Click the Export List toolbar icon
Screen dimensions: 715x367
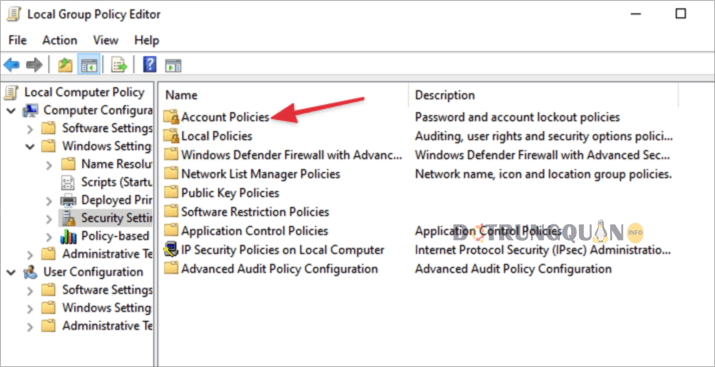tap(119, 65)
